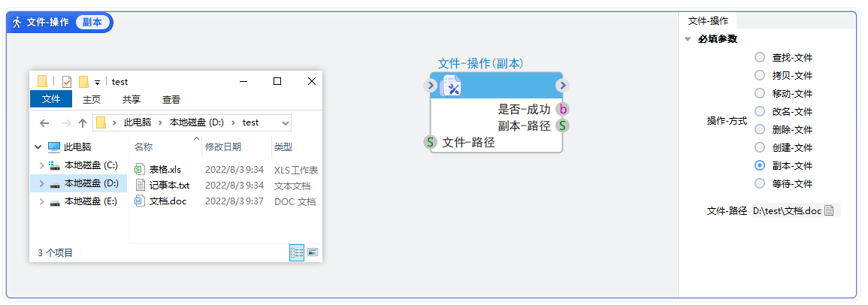Click the 文件-操作(副本) node title
The image size is (868, 305).
pos(480,64)
